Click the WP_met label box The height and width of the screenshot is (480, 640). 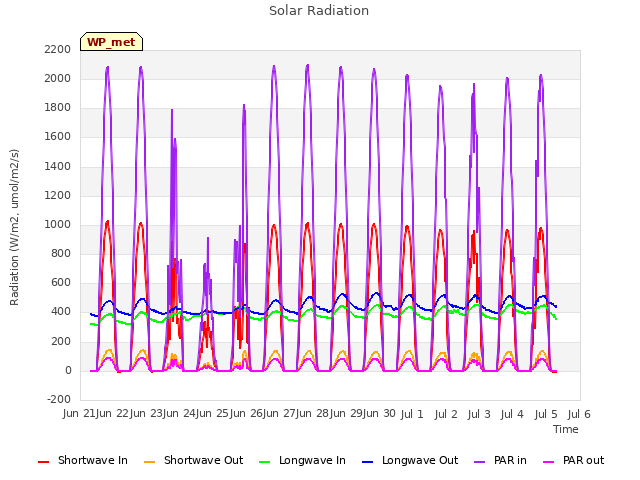pyautogui.click(x=111, y=42)
